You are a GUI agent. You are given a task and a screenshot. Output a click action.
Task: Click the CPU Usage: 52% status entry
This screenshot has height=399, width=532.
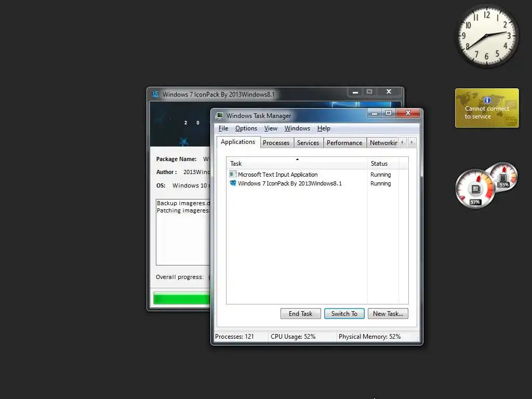[x=293, y=337]
